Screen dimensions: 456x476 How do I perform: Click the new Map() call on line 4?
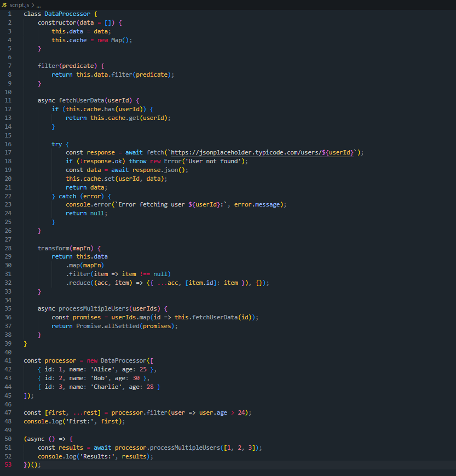[115, 39]
